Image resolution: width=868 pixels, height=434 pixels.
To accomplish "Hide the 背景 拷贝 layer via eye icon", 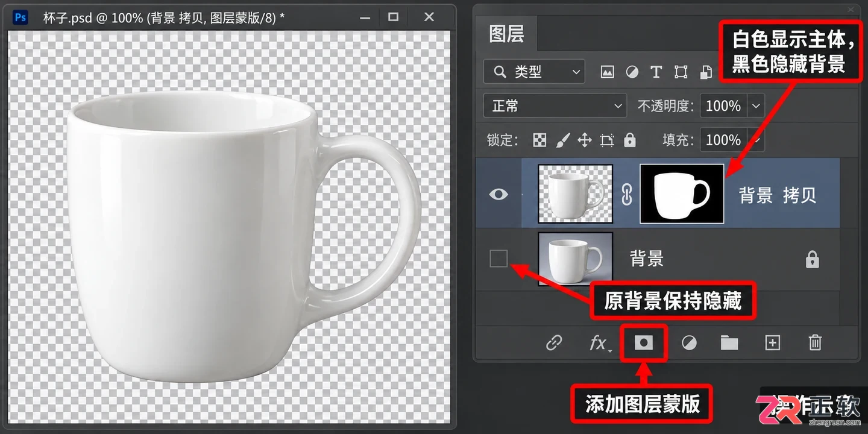I will 498,194.
